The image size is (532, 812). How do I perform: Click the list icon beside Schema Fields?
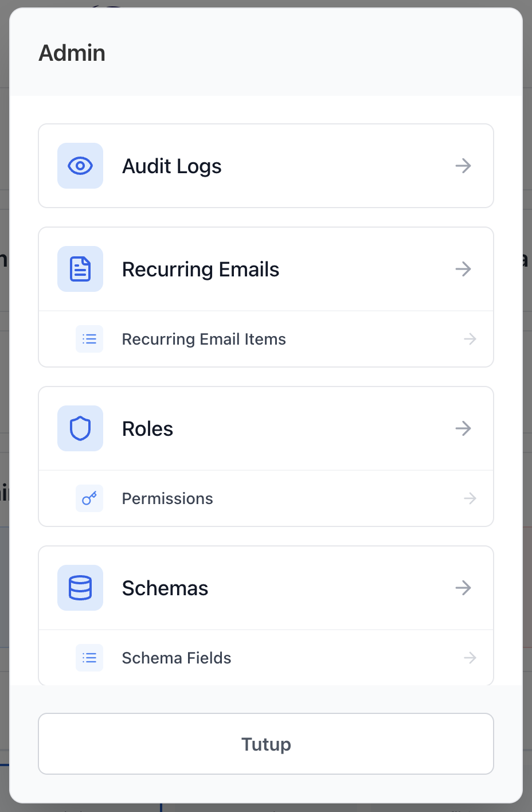pyautogui.click(x=89, y=658)
